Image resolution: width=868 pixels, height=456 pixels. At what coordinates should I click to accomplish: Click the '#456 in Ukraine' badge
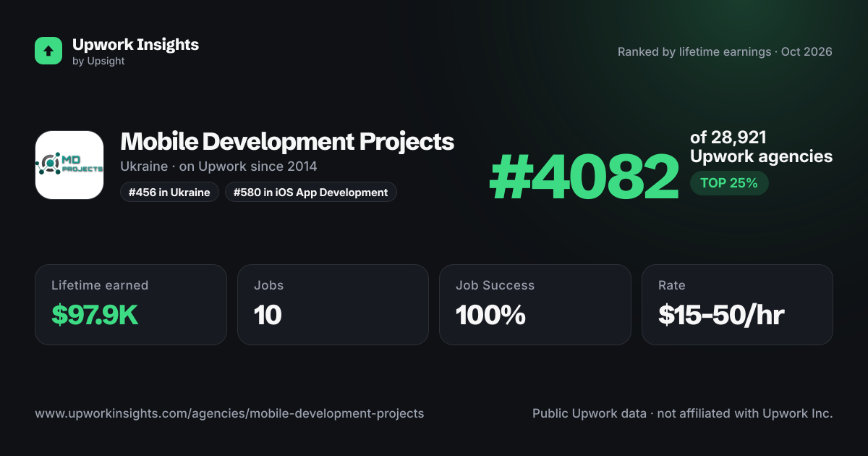point(169,192)
